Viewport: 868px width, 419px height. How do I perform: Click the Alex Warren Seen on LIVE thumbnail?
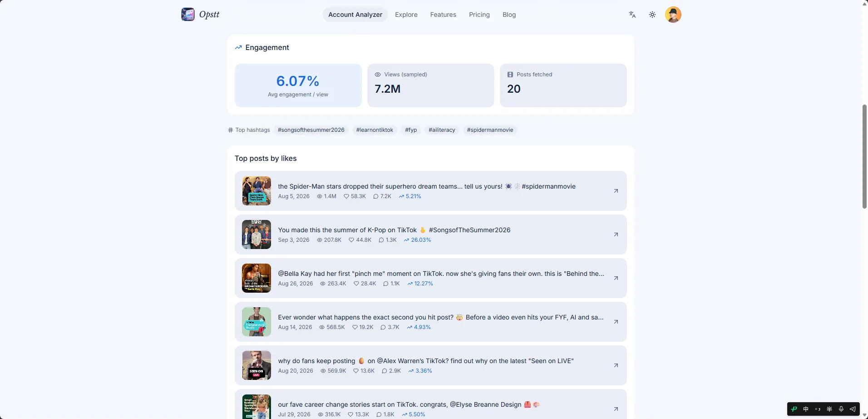256,365
